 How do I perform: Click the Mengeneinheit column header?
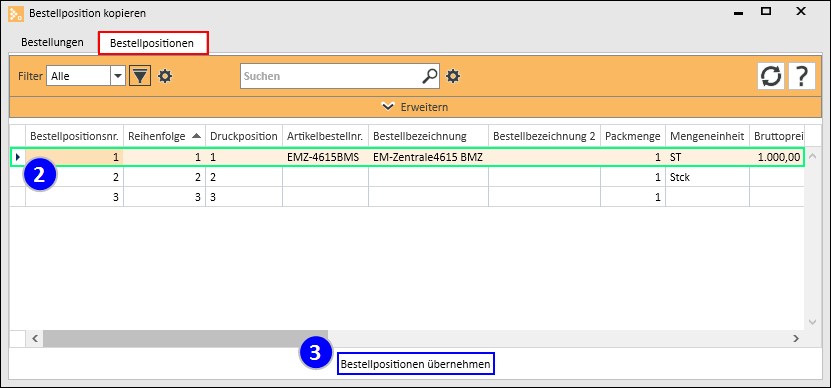coord(708,136)
